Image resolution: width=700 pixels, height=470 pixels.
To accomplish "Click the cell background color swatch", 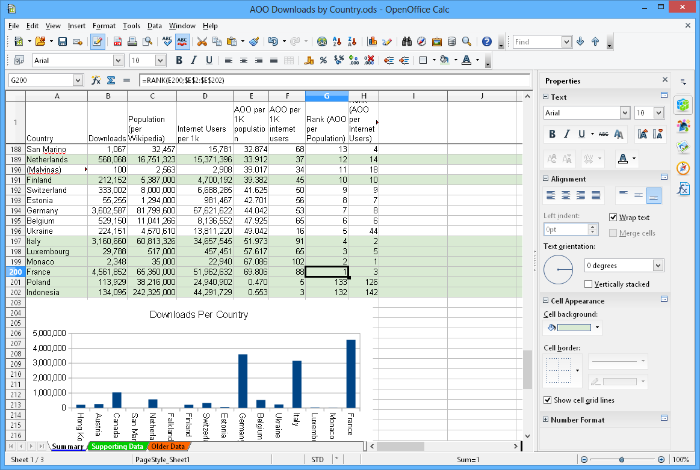I will (572, 327).
